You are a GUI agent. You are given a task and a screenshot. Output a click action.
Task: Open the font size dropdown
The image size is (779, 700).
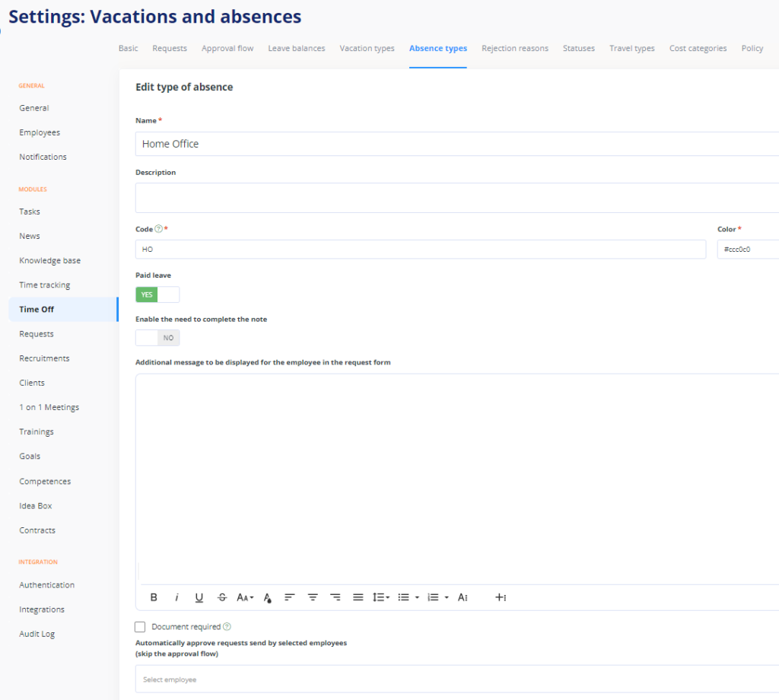[245, 598]
